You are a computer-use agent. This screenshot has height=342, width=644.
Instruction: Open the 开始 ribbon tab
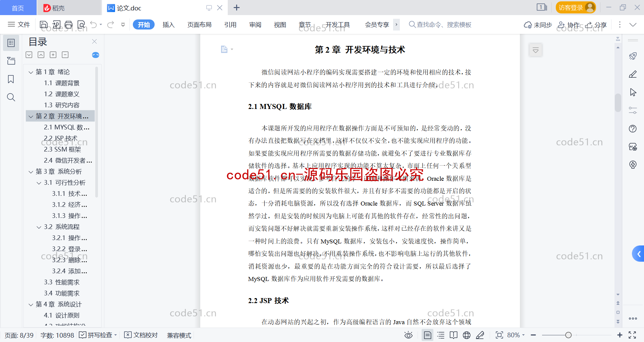click(144, 24)
